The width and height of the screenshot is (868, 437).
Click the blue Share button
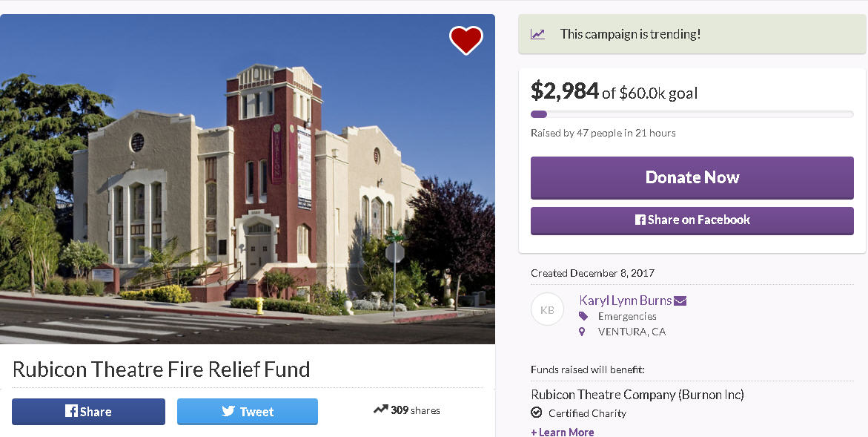[x=88, y=412]
